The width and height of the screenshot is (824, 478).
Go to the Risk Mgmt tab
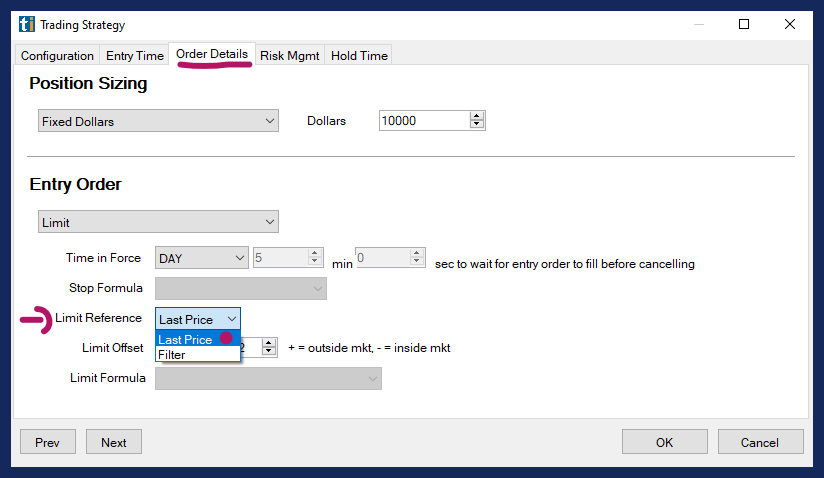point(289,56)
